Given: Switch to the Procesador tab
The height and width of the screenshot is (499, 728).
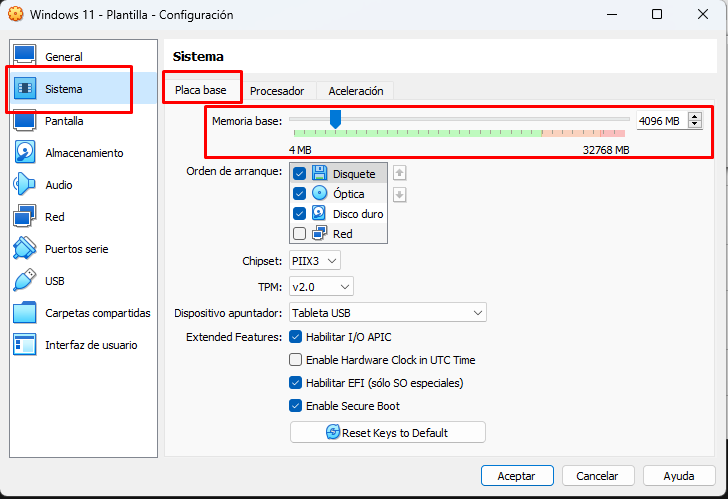Looking at the screenshot, I should (277, 91).
